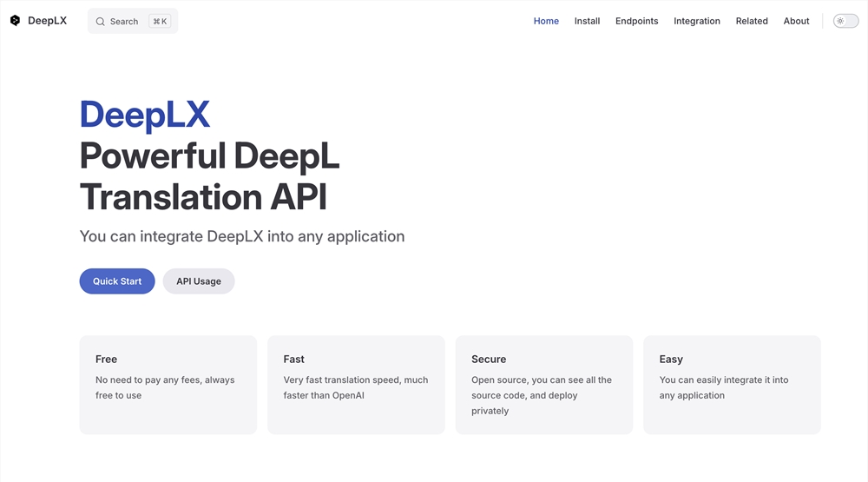This screenshot has width=868, height=482.
Task: Click 'You can integrate DeepLX into any application' tagline
Action: [x=242, y=236]
